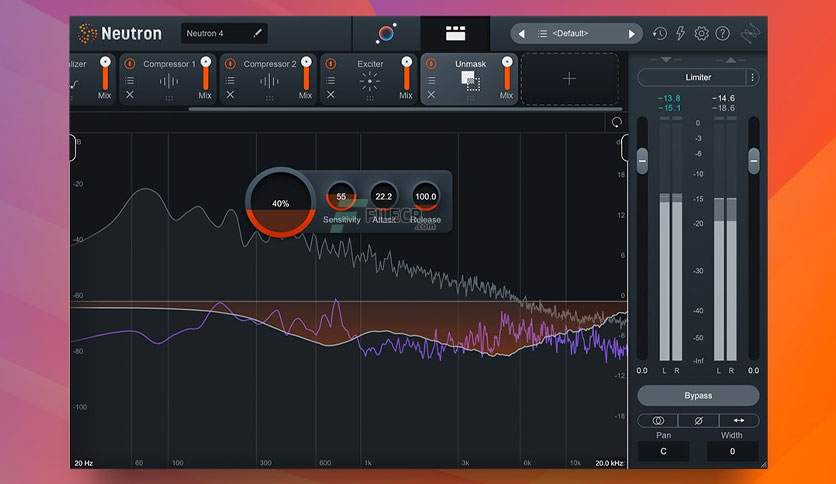
Task: Click the output gain value 0.0
Action: pos(753,370)
